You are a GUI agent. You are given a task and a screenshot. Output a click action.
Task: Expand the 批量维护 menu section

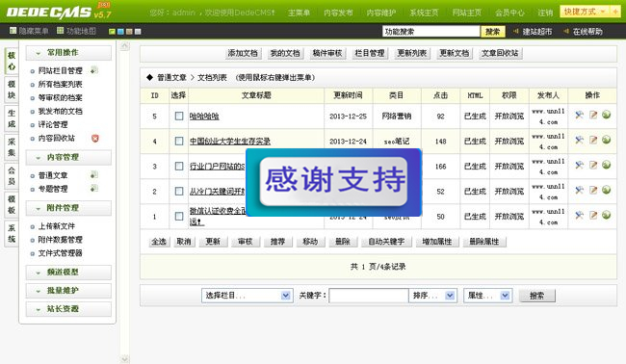[x=68, y=291]
